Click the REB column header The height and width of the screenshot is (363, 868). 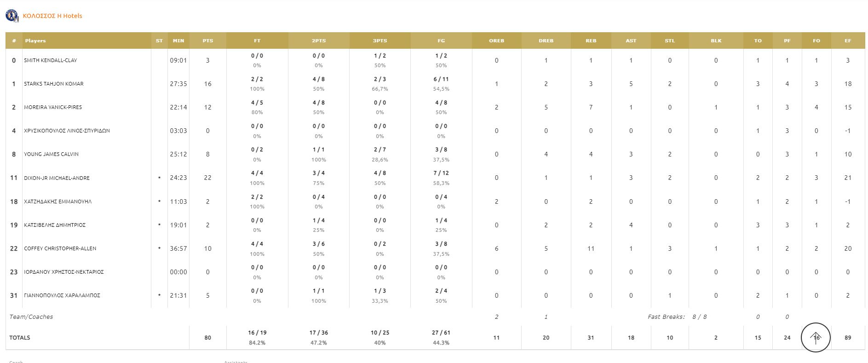click(x=591, y=40)
